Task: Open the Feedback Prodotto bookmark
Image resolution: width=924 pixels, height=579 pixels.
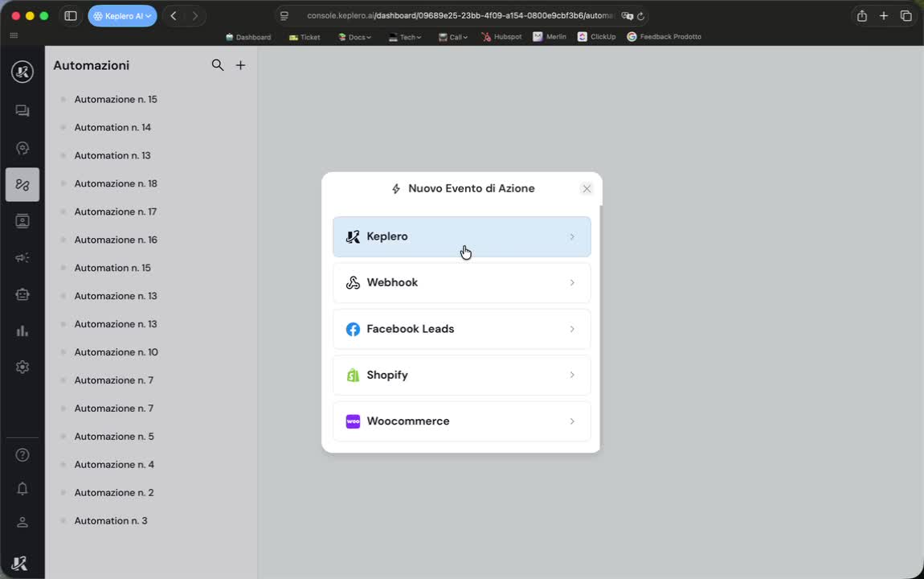Action: click(664, 36)
